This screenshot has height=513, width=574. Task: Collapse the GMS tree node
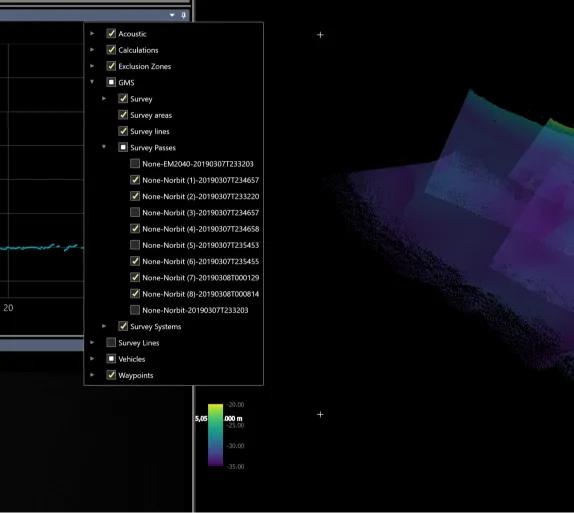coord(92,82)
